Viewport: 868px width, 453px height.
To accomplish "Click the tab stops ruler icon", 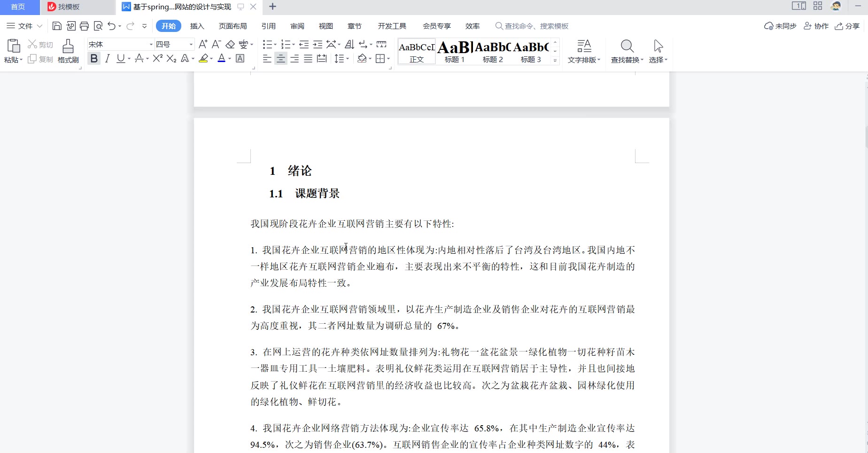I will [x=381, y=44].
